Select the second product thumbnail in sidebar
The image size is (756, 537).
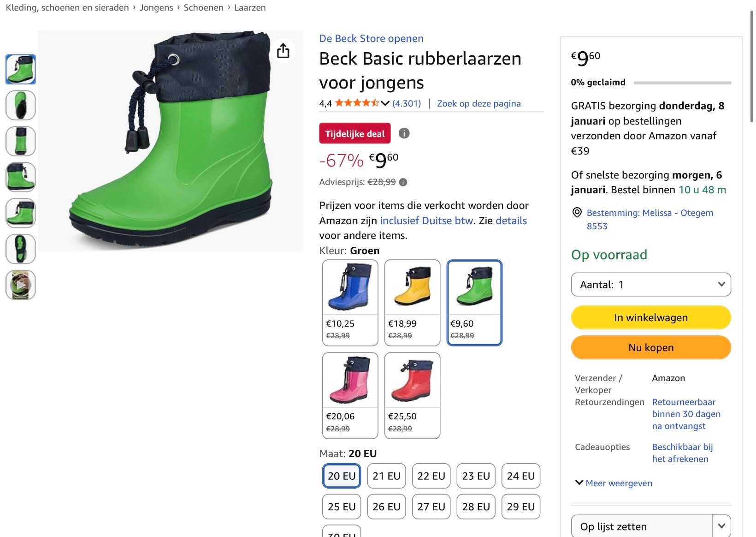tap(20, 105)
